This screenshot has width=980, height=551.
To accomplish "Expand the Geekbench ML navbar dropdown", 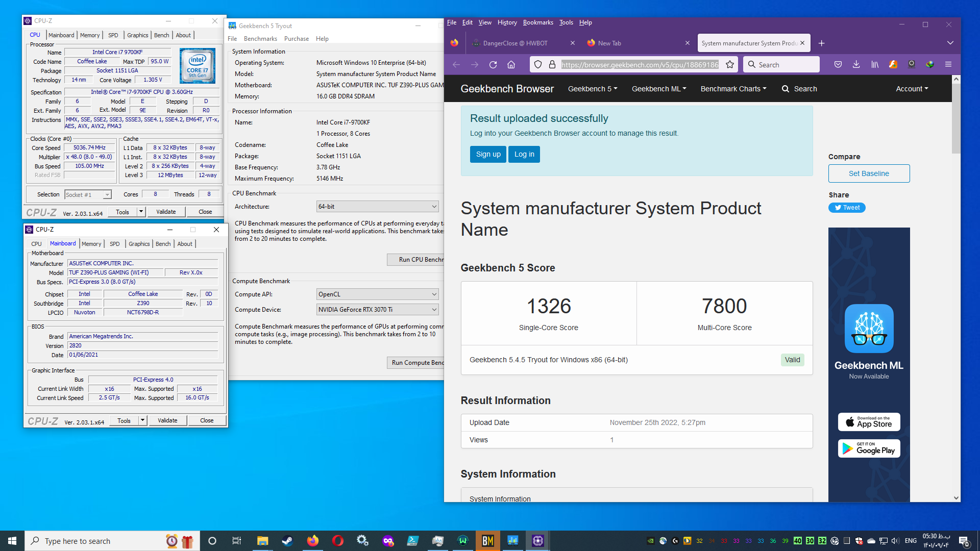I will pos(659,89).
